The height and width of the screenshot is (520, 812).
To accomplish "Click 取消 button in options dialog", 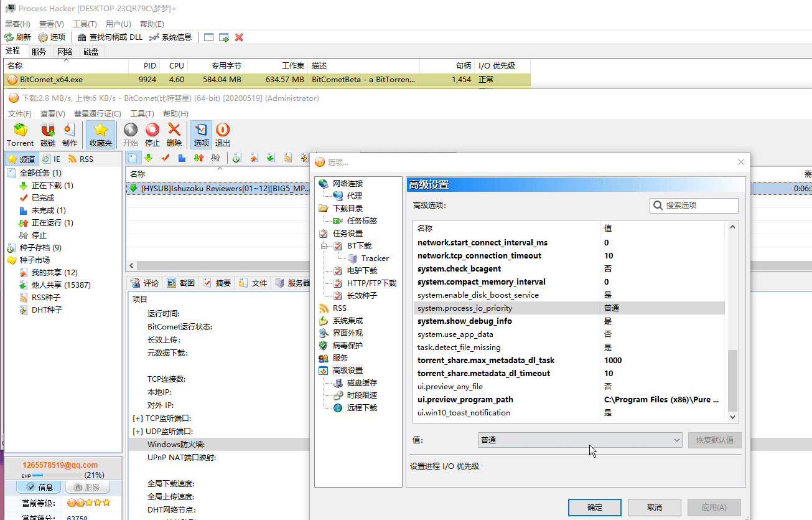I will 655,507.
